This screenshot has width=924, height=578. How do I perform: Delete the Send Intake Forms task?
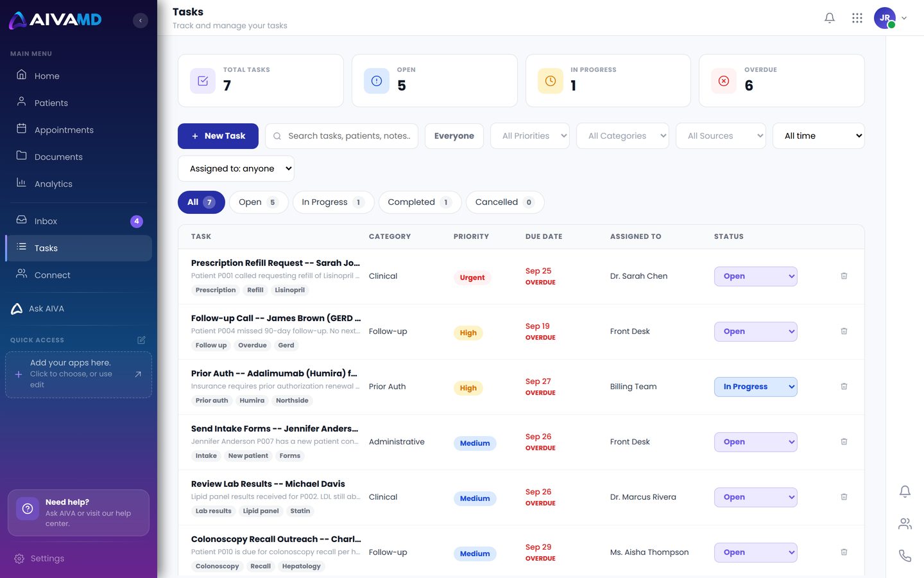pyautogui.click(x=844, y=442)
